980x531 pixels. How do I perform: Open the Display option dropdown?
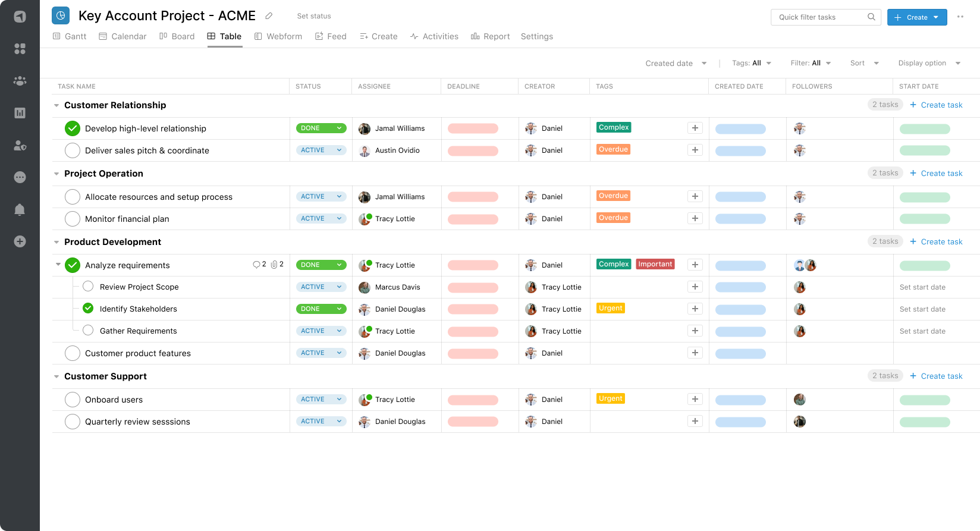(929, 63)
